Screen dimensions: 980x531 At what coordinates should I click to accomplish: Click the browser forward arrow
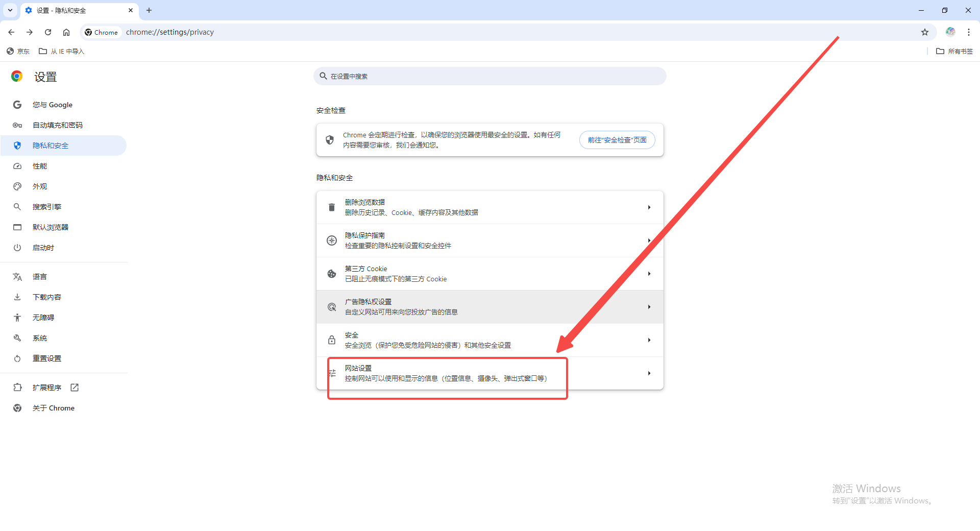[x=30, y=32]
